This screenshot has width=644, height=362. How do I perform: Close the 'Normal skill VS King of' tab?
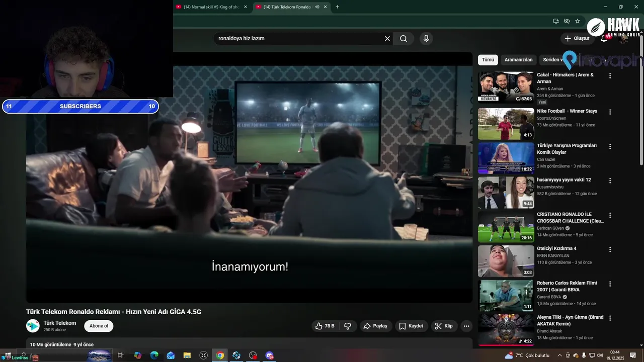(x=246, y=7)
